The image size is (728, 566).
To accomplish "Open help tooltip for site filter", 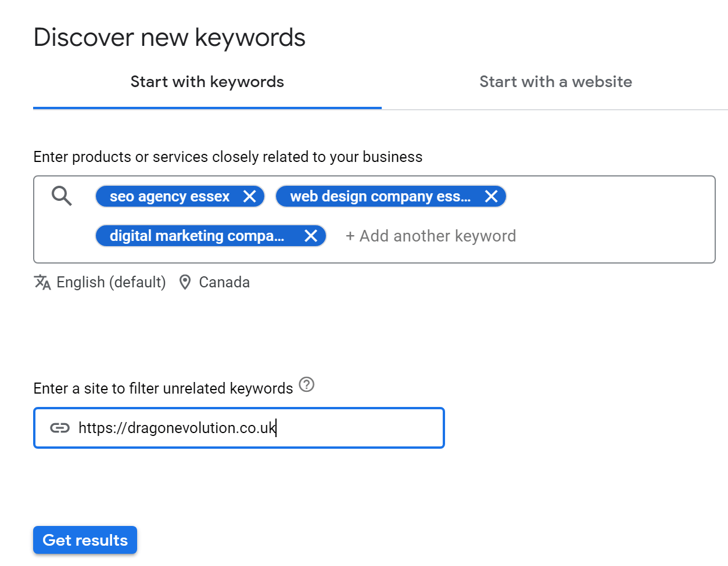I will pos(306,384).
